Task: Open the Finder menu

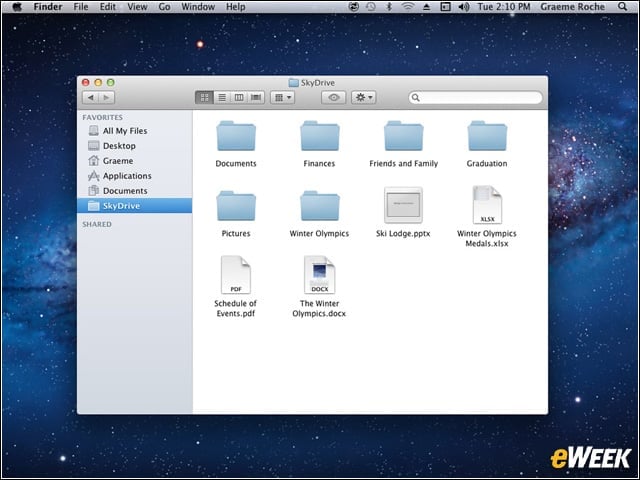Action: click(x=48, y=7)
